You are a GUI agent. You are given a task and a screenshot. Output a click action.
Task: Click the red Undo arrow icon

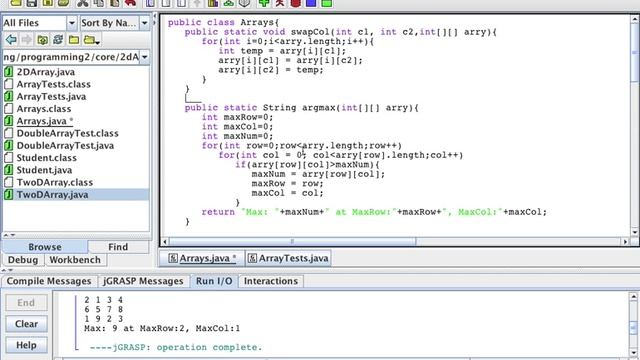[x=130, y=3]
